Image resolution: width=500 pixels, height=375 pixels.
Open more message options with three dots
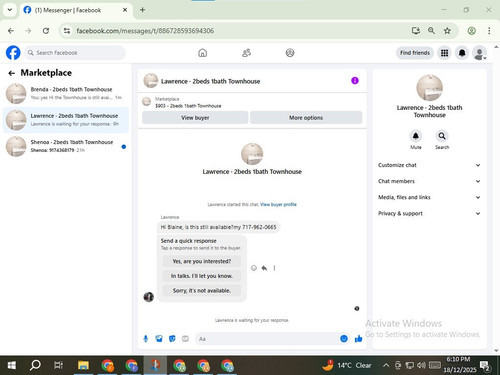(274, 268)
